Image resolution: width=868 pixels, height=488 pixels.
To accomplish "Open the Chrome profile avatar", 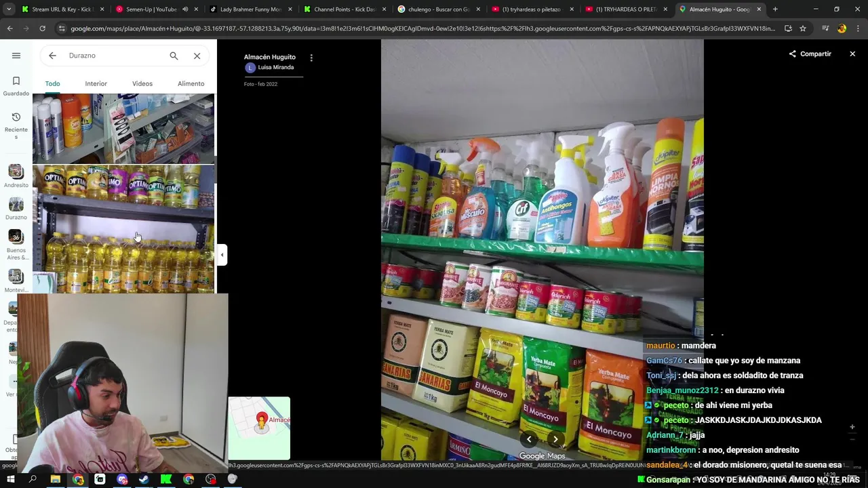I will click(842, 28).
